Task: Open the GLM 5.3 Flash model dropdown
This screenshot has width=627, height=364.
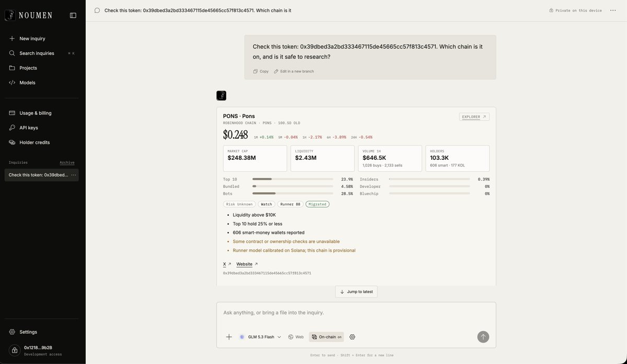Action: pos(260,337)
